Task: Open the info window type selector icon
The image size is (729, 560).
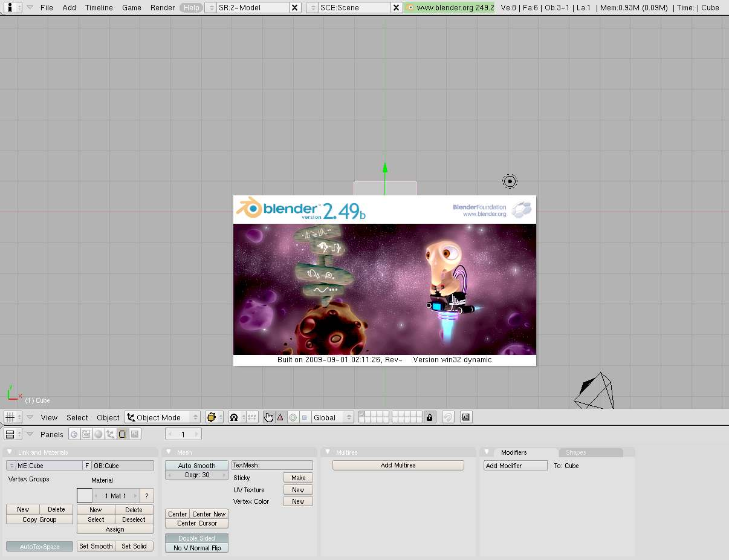Action: click(x=13, y=7)
